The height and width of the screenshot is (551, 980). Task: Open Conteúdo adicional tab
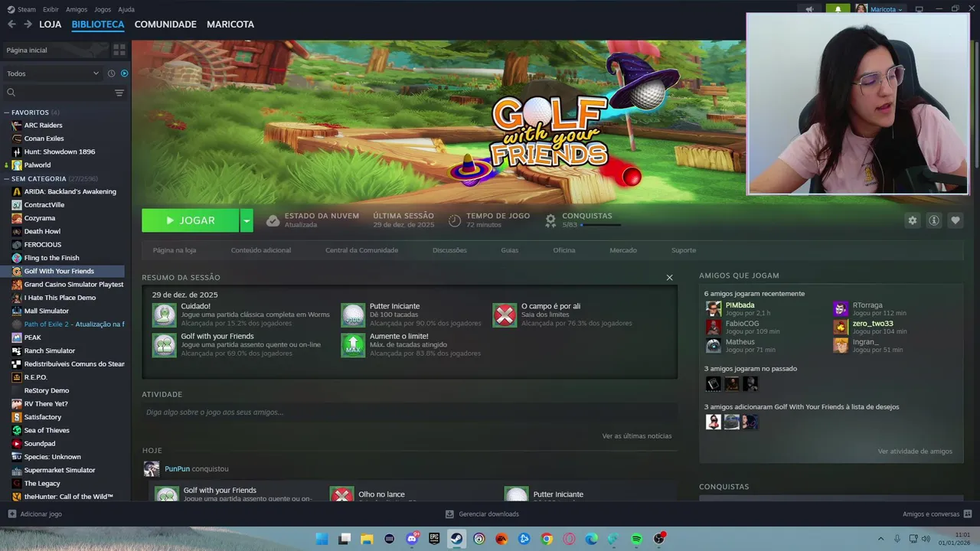point(261,250)
